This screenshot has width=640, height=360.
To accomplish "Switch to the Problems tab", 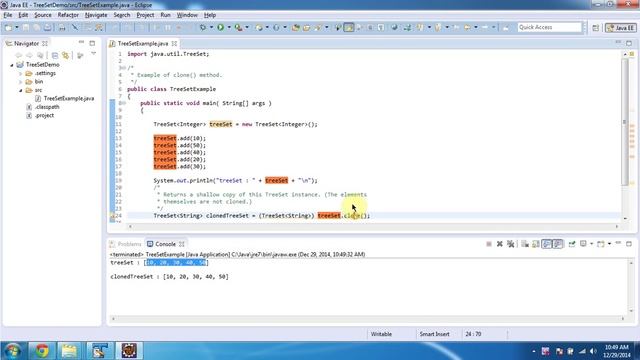I will pos(125,244).
